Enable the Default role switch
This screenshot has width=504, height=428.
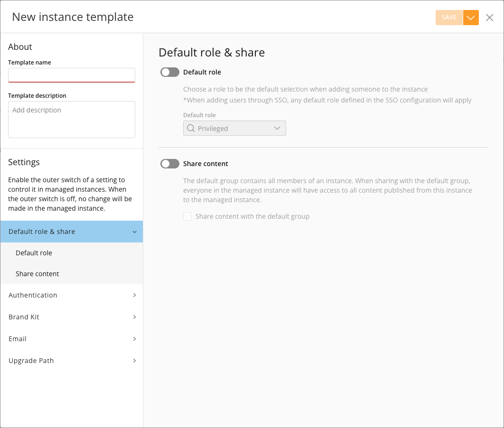[170, 72]
